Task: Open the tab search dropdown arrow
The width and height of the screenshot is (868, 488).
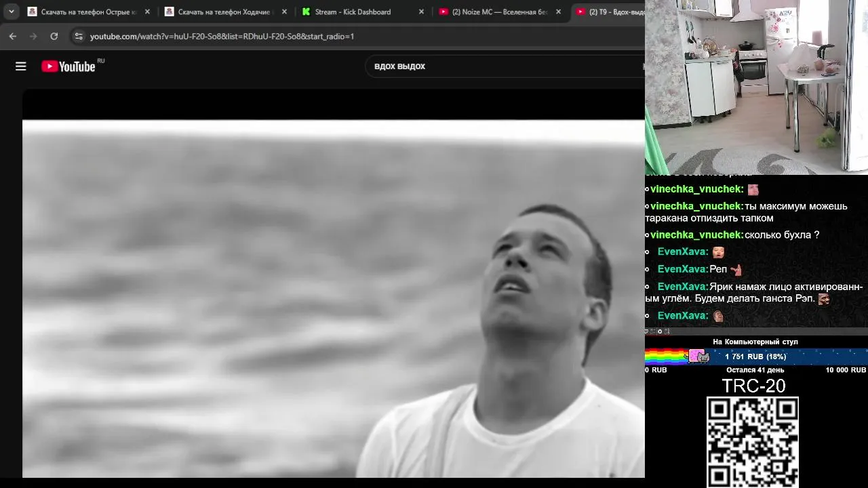Action: click(12, 12)
